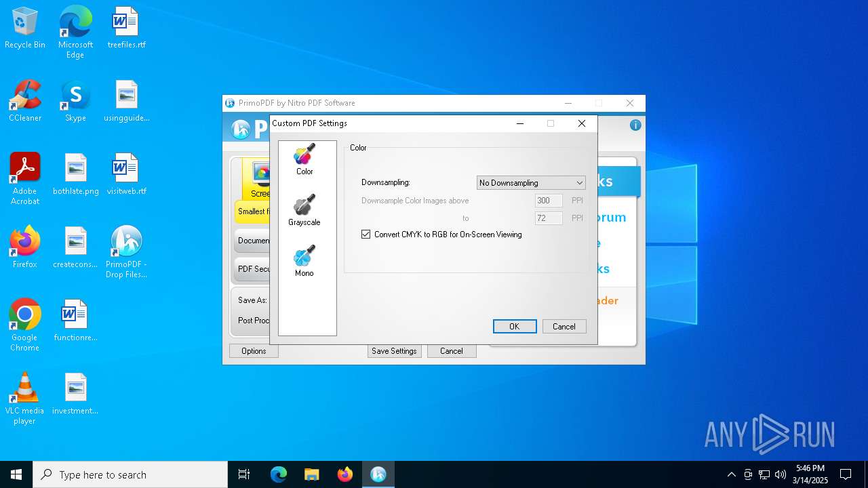Select Document Properties tab in PrimoPDF

click(253, 241)
